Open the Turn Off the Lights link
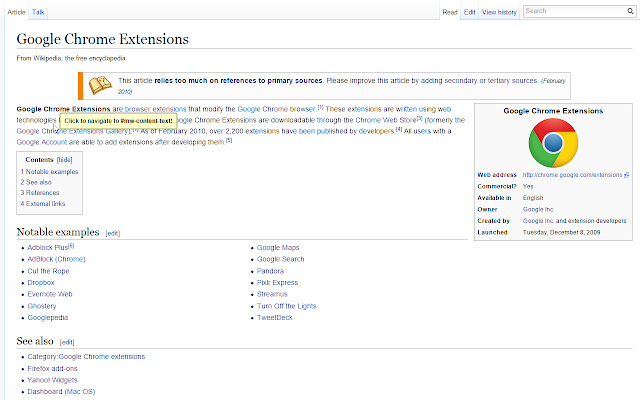640x400 pixels. (x=287, y=306)
